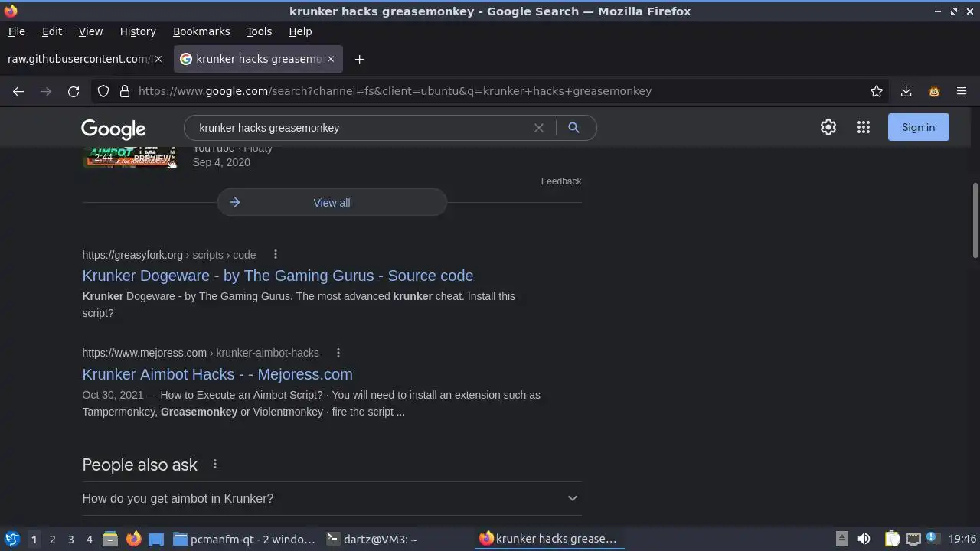The height and width of the screenshot is (551, 980).
Task: Click the "Sep 4, 2020" video date
Action: 221,162
